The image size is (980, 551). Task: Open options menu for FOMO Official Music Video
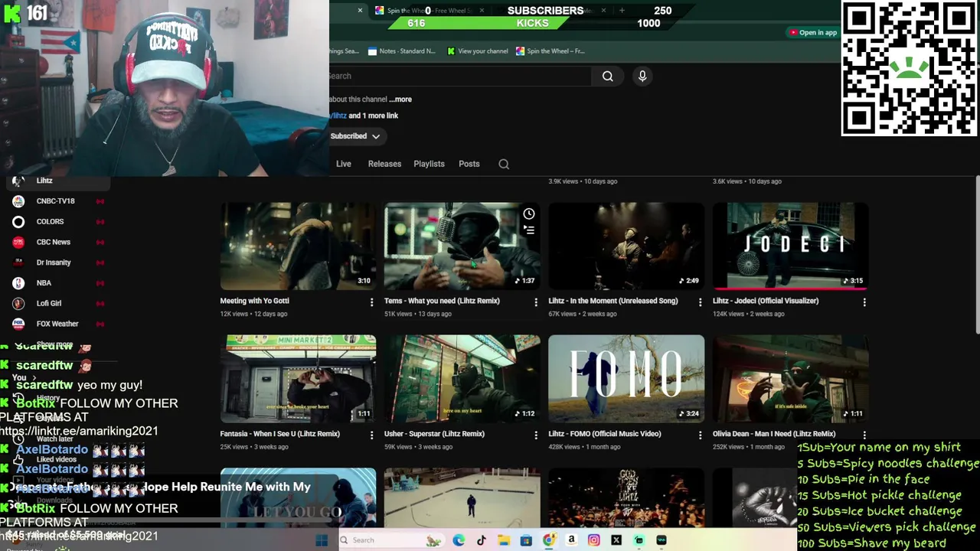[x=700, y=435]
